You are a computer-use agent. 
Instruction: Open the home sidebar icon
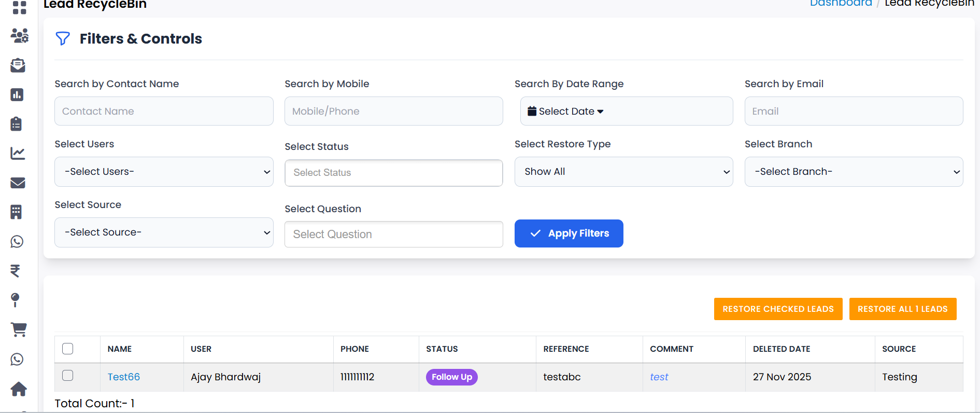pos(19,389)
